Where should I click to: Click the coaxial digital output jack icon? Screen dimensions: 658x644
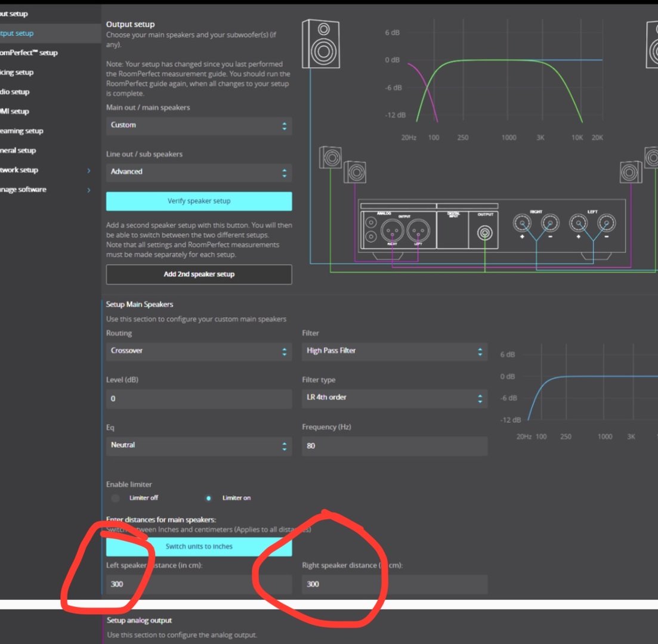[x=484, y=233]
